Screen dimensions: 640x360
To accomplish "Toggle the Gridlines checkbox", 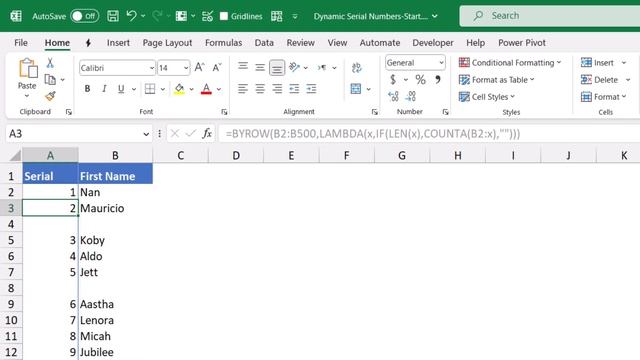I will click(x=224, y=16).
